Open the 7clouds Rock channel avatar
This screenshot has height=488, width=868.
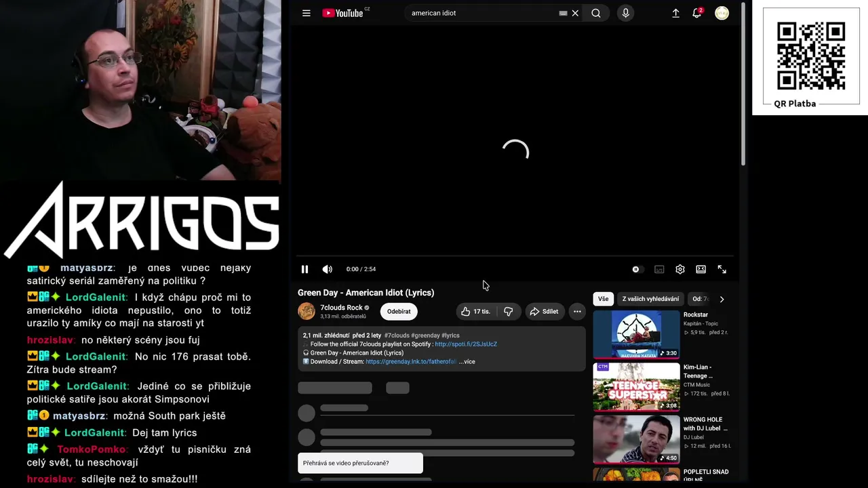pos(307,311)
